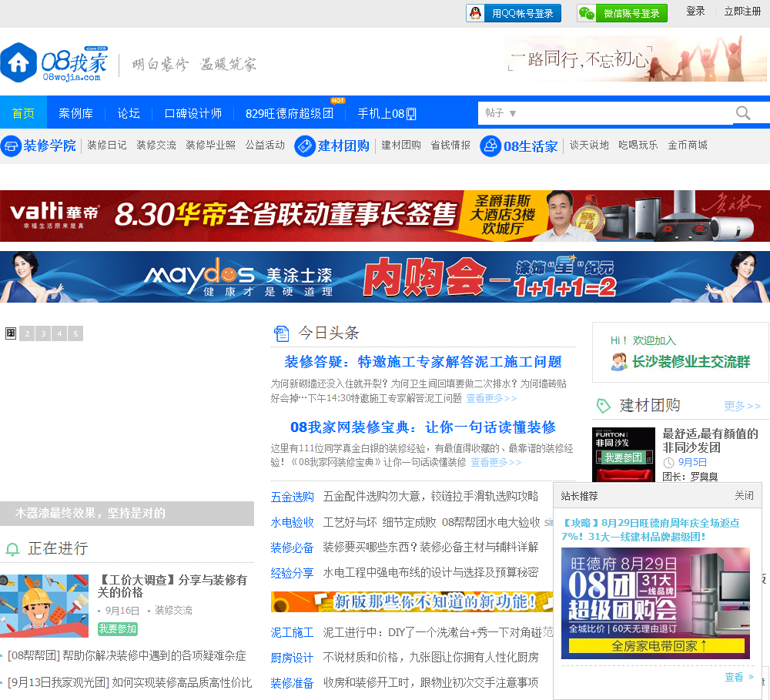Screen dimensions: 770x700
Task: Click the green tag icon beside 建材团购 heading
Action: coord(603,406)
